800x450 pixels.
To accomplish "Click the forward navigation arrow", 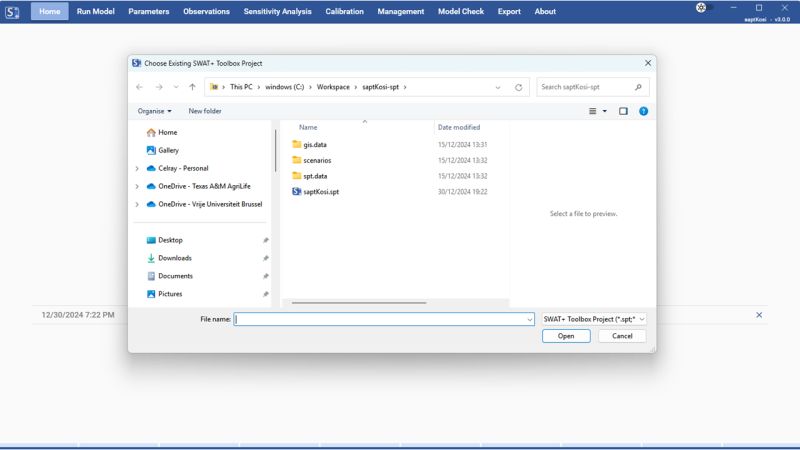I will click(x=159, y=87).
